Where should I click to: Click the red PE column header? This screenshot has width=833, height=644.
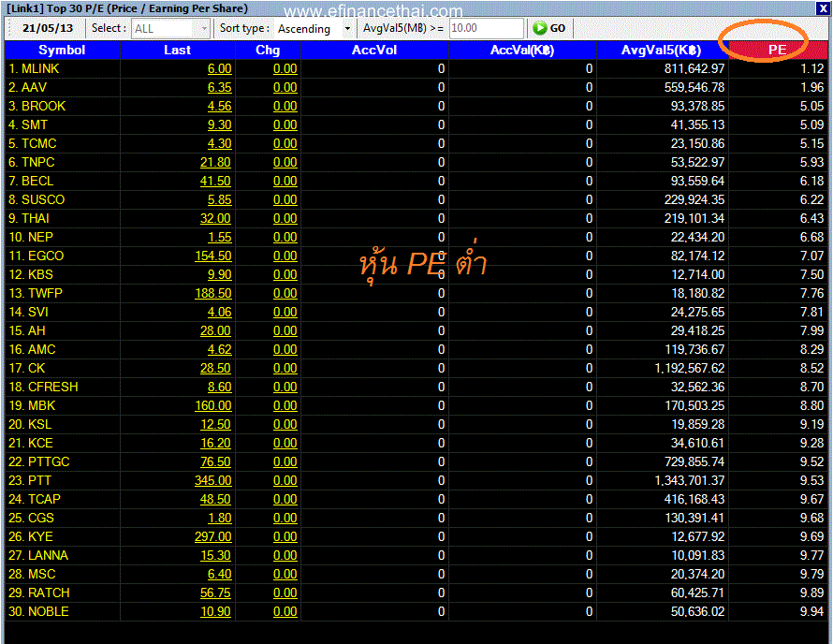777,50
